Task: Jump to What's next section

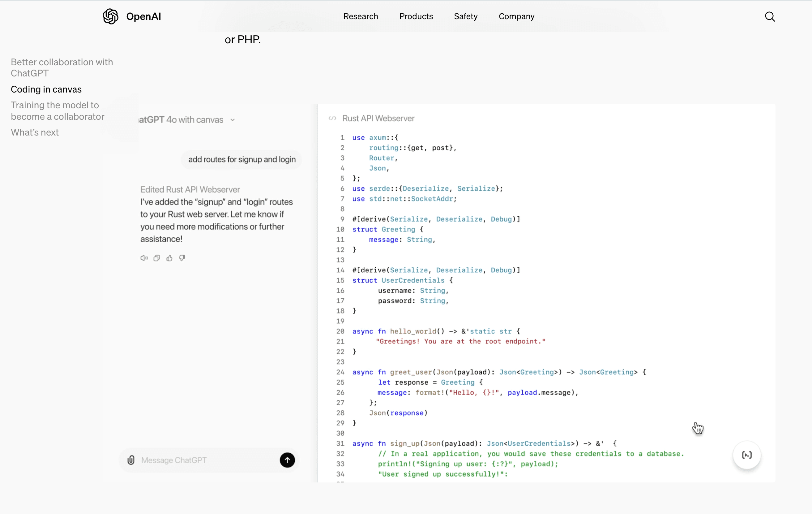Action: click(x=35, y=132)
